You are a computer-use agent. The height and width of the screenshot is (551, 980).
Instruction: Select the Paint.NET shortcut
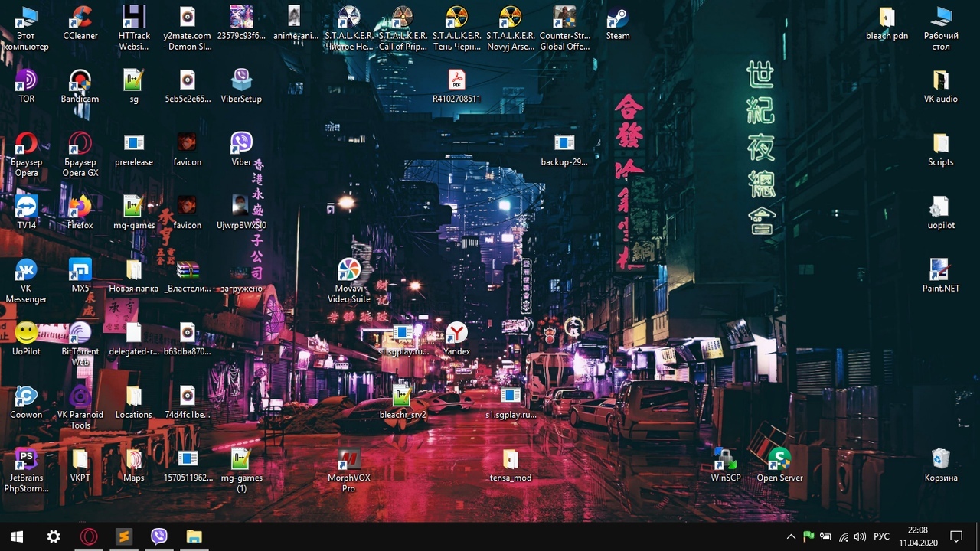click(x=940, y=271)
